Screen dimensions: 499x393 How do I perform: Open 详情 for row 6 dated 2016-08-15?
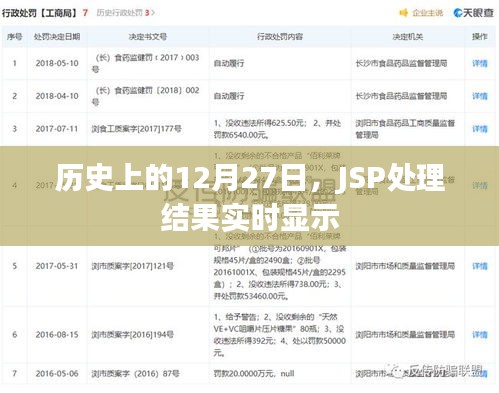coord(480,334)
